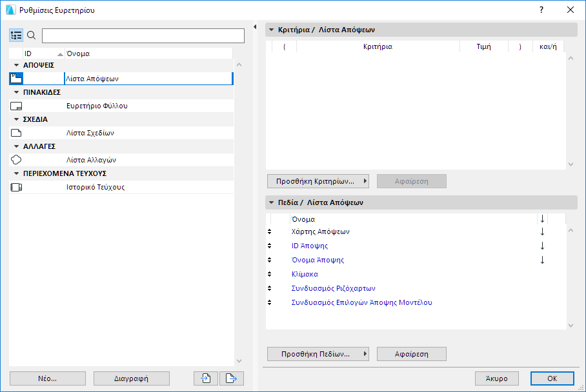Screen dimensions: 586x392
Task: Sort the list by ID column
Action: point(43,54)
